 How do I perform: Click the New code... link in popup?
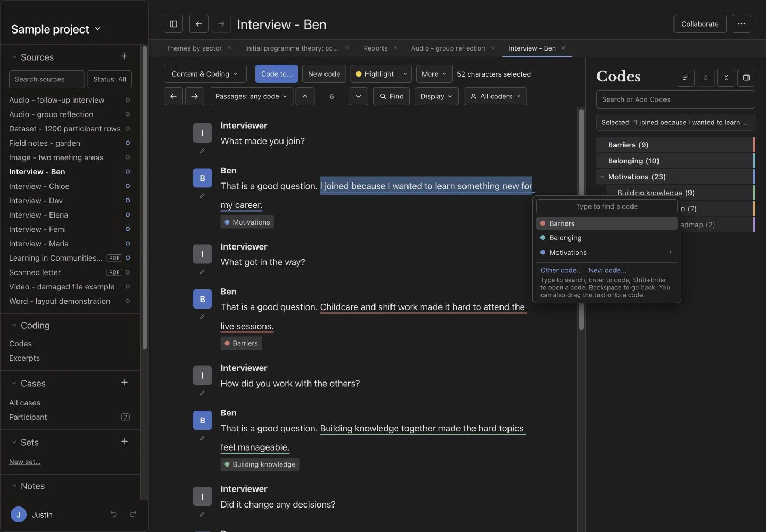tap(607, 270)
